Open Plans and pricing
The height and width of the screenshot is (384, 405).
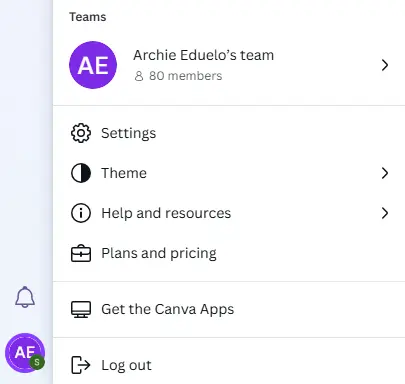click(x=229, y=253)
